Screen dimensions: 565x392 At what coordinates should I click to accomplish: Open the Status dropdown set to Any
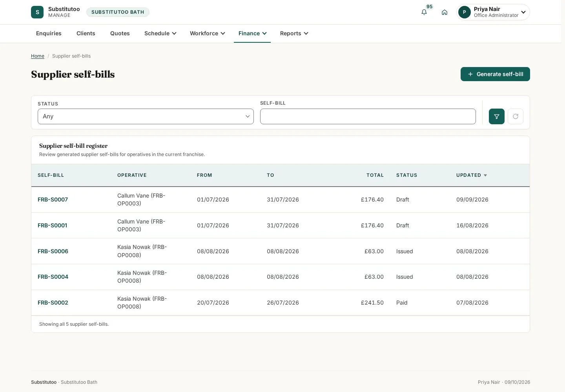coord(146,116)
